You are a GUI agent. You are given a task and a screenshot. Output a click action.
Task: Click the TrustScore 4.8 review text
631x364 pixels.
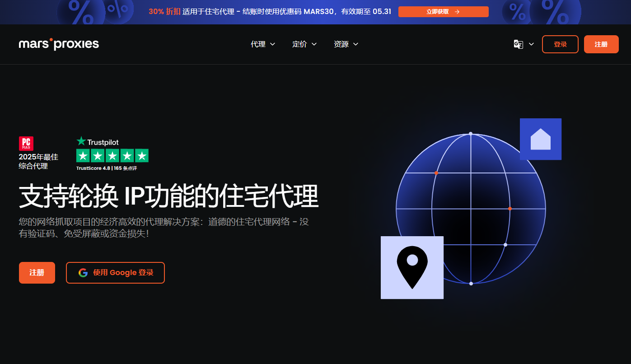pos(107,168)
